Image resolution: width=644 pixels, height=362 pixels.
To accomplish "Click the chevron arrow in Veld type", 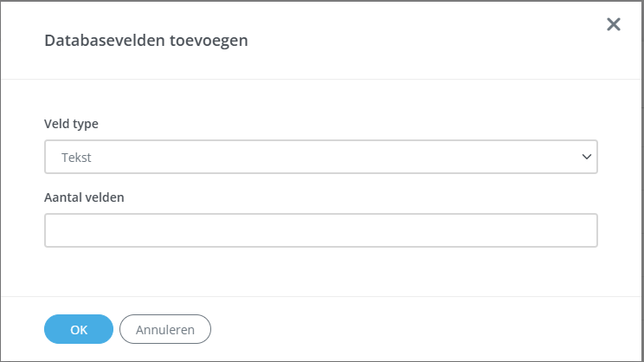I will (587, 158).
